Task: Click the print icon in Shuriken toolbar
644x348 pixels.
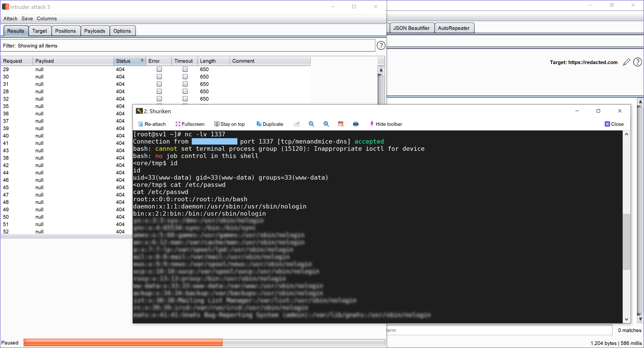Action: coord(356,124)
